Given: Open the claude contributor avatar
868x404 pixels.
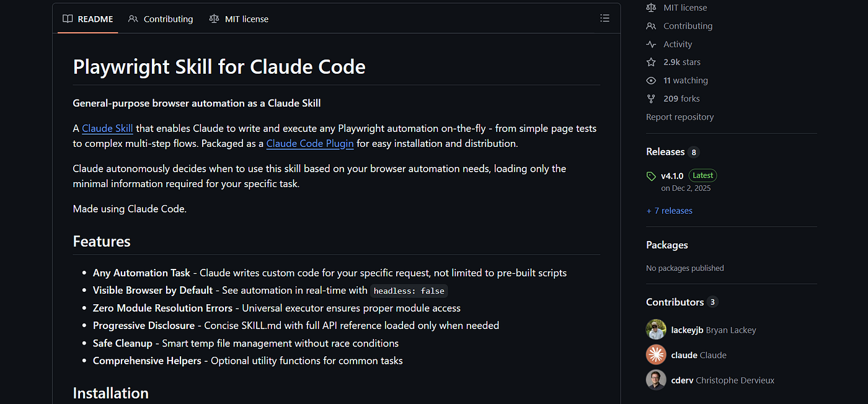Looking at the screenshot, I should 656,354.
